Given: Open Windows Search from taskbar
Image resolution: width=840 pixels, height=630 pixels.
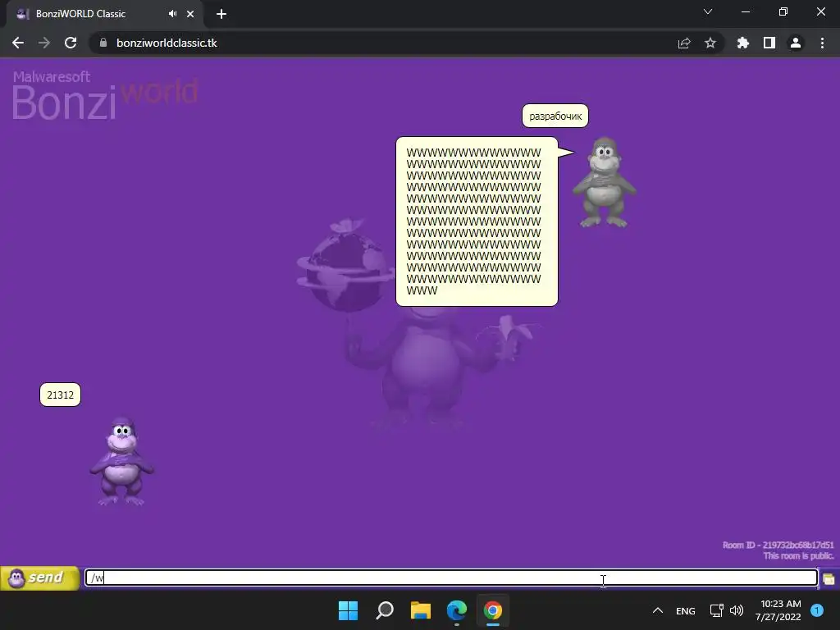Looking at the screenshot, I should pos(385,610).
